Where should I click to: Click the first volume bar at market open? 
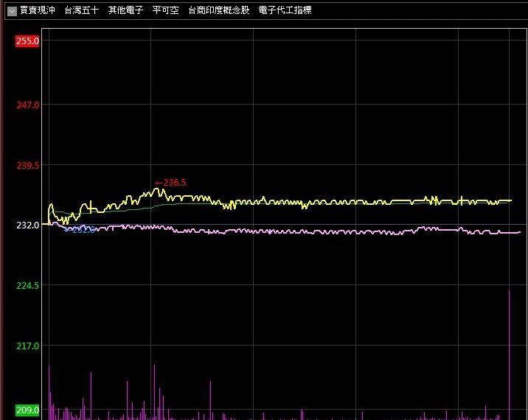coord(49,391)
